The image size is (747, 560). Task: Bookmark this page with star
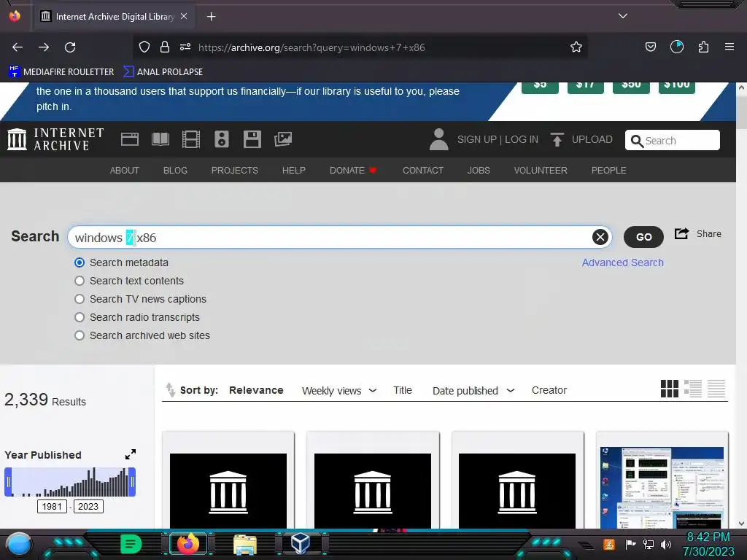(x=576, y=47)
